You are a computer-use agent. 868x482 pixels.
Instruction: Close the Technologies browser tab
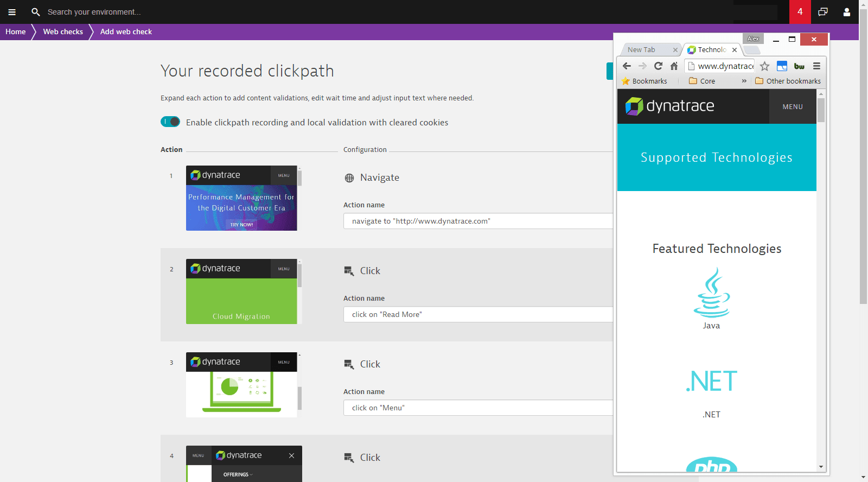tap(735, 50)
